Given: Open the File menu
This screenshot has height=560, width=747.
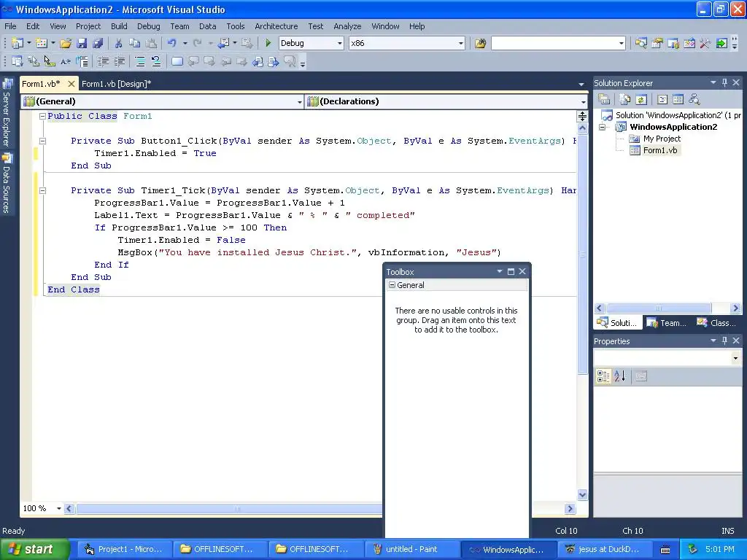Looking at the screenshot, I should (x=10, y=26).
